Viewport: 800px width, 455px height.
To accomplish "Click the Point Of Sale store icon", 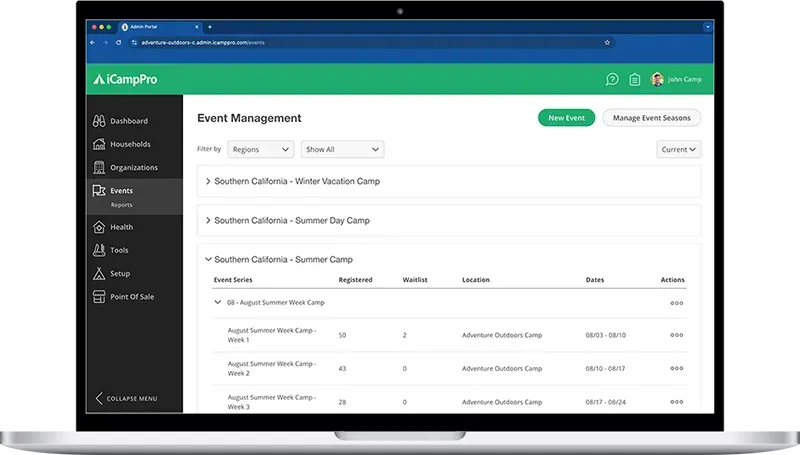I will tap(99, 296).
